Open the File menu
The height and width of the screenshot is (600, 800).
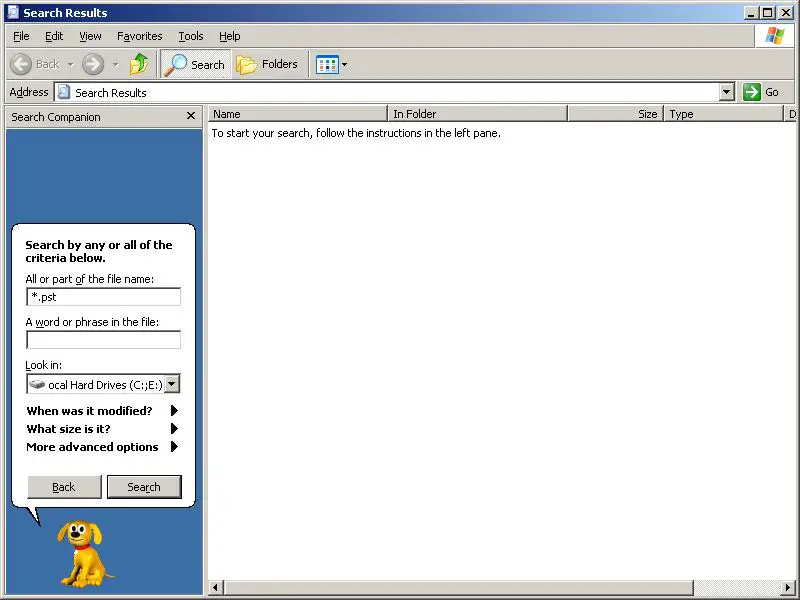click(x=21, y=36)
